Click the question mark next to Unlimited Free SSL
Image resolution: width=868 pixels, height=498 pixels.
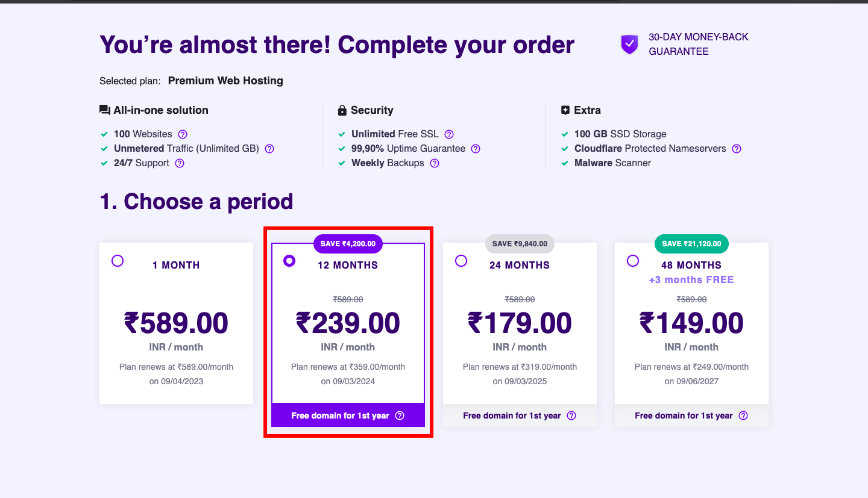click(x=448, y=134)
